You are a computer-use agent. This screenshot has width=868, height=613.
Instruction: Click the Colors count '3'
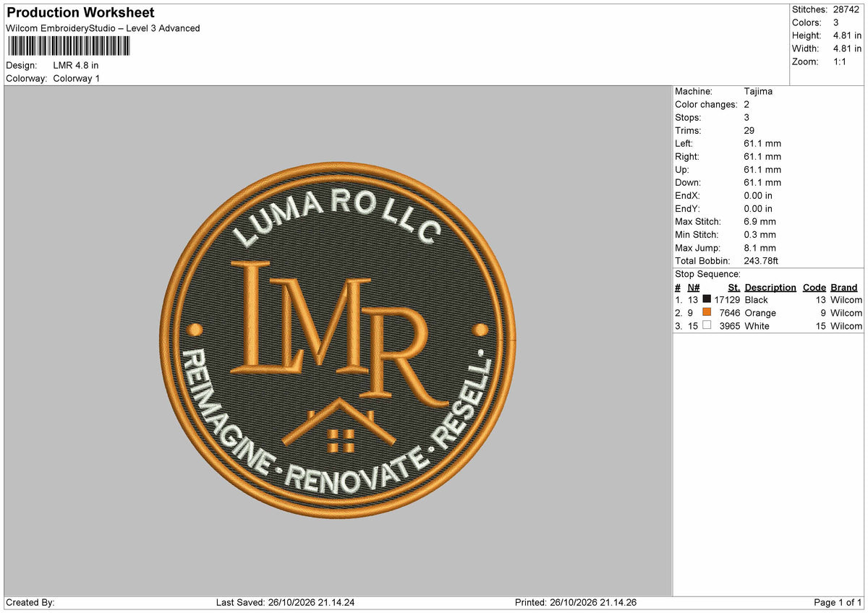point(836,22)
